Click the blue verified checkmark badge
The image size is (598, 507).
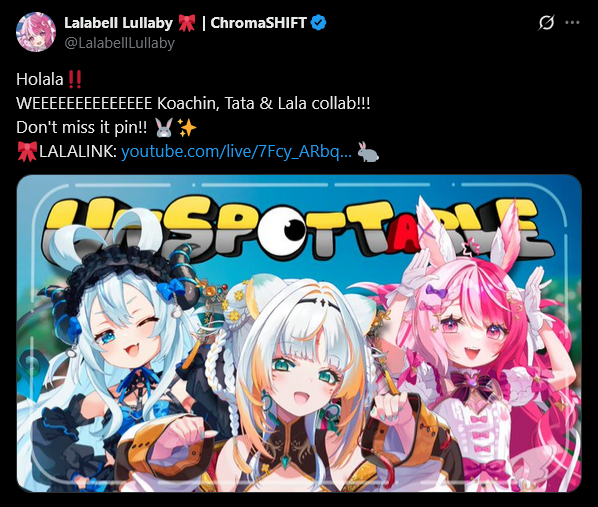coord(318,23)
